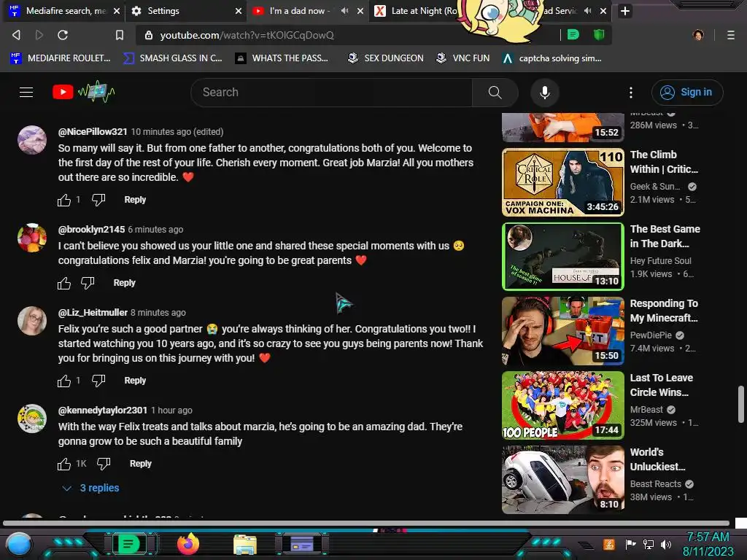Open Last To Leave Circle Wins thumbnail

point(562,405)
